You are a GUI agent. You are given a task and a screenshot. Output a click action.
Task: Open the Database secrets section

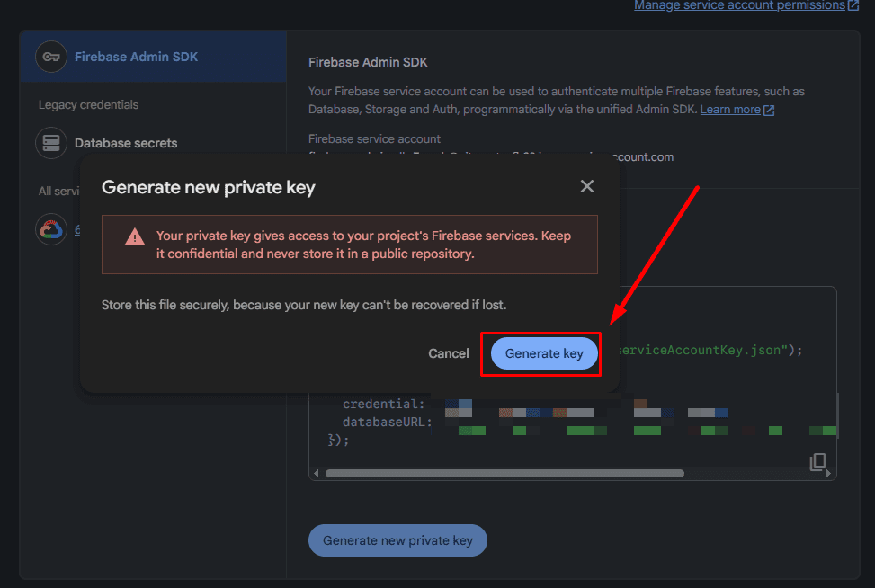(126, 143)
